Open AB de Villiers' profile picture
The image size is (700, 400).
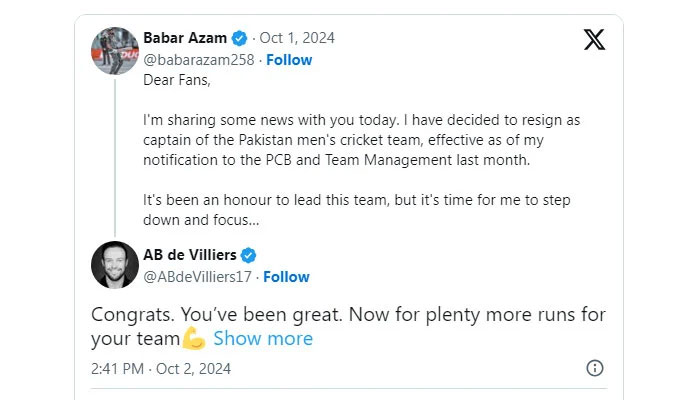(114, 264)
